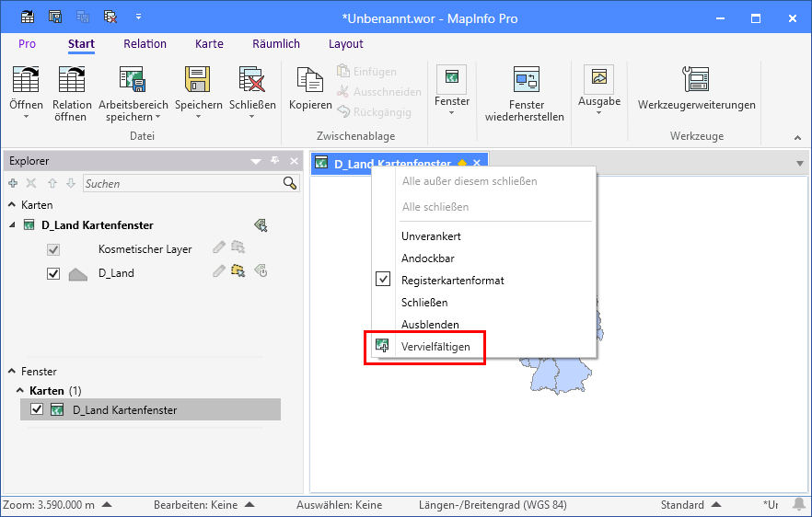Click Auswählen: Keine in status bar
This screenshot has height=517, width=812.
[339, 504]
